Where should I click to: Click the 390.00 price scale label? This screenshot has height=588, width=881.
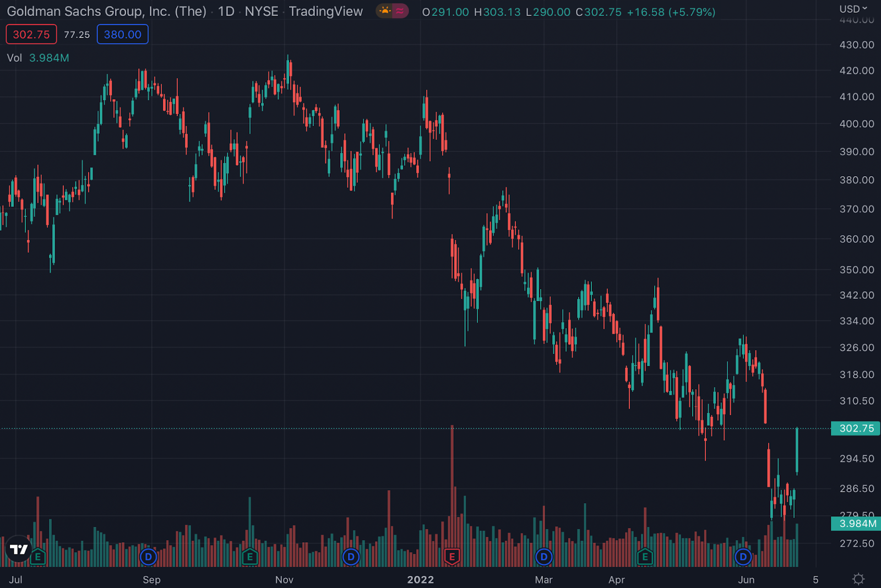[857, 151]
